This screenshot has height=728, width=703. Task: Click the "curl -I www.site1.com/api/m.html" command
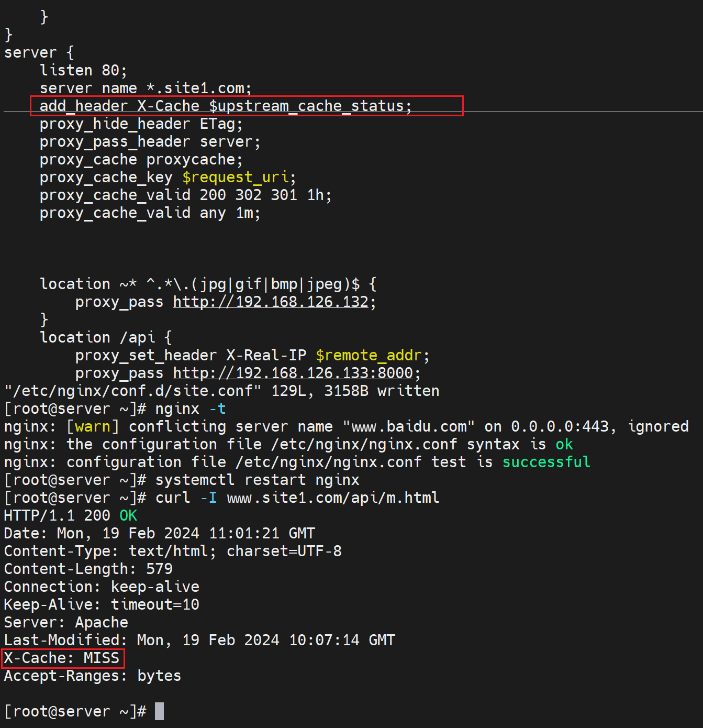click(297, 498)
